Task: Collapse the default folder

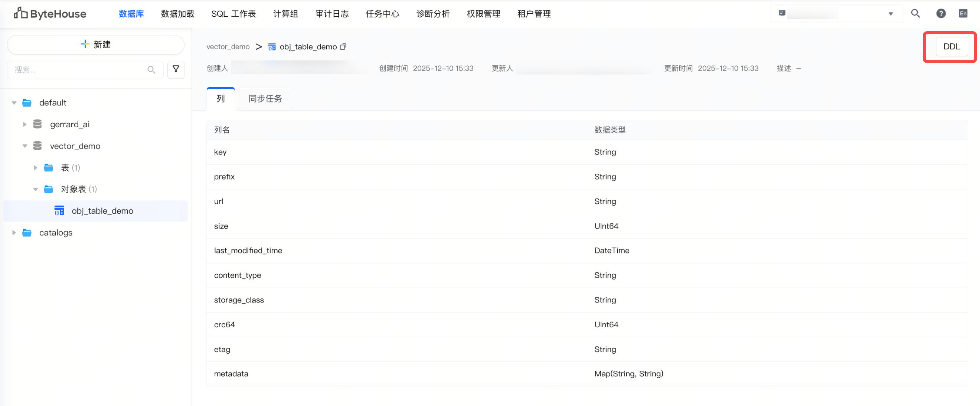Action: 14,103
